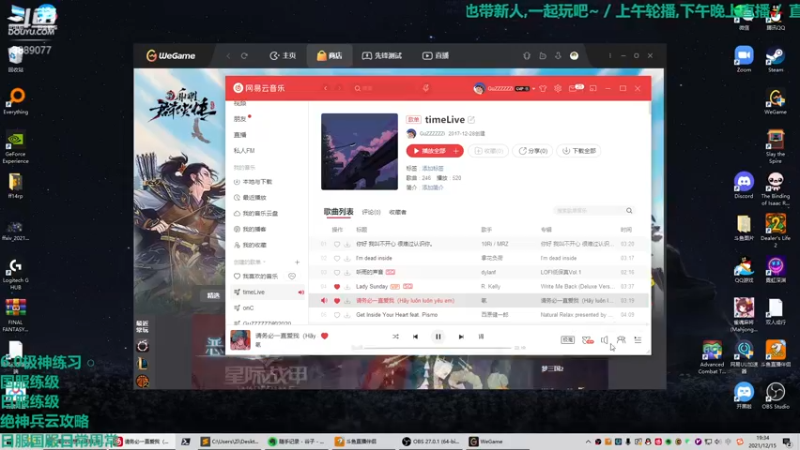Add all songs to queue plus button
The height and width of the screenshot is (450, 800).
(457, 151)
